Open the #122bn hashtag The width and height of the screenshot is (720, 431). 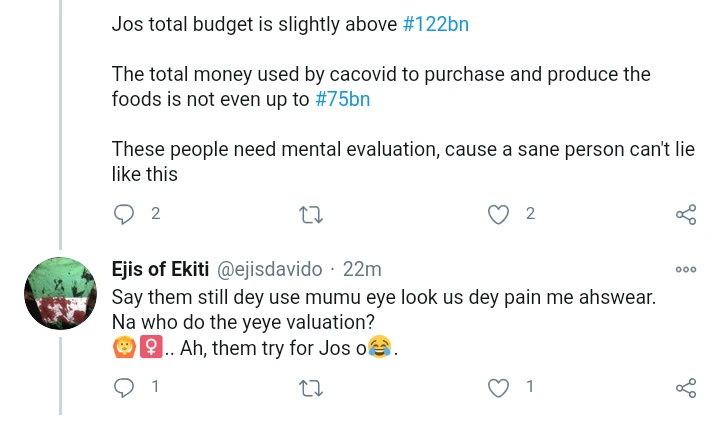coord(435,24)
